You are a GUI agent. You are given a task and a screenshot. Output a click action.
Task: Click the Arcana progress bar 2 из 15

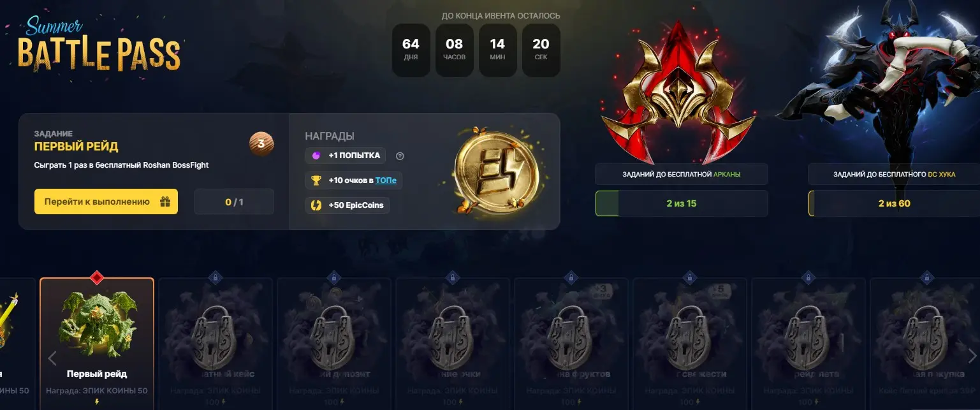tap(682, 203)
